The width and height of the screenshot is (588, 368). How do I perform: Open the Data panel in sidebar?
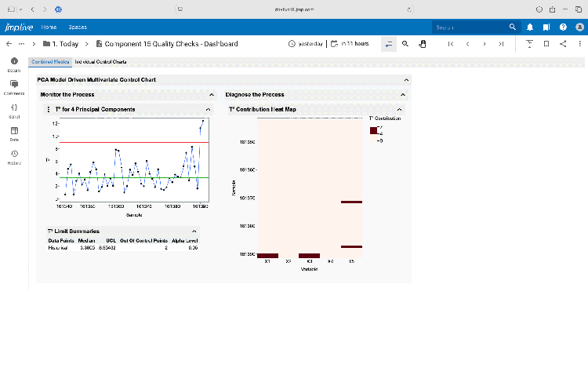(x=14, y=132)
